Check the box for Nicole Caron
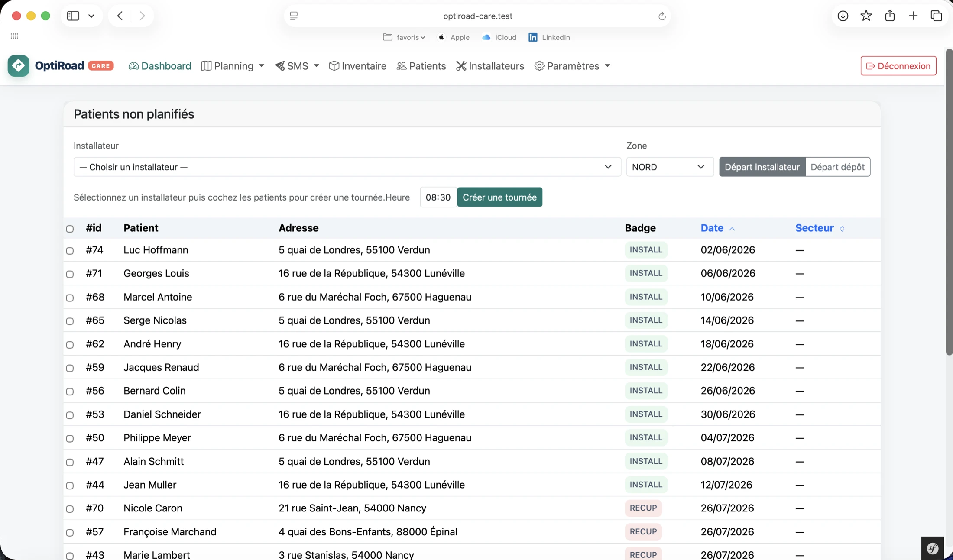The height and width of the screenshot is (560, 953). (x=70, y=509)
